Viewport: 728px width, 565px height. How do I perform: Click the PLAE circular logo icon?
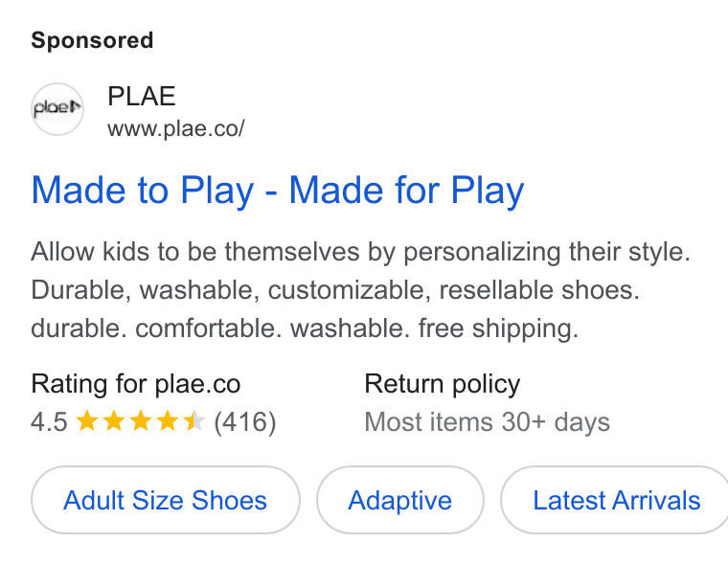(57, 109)
